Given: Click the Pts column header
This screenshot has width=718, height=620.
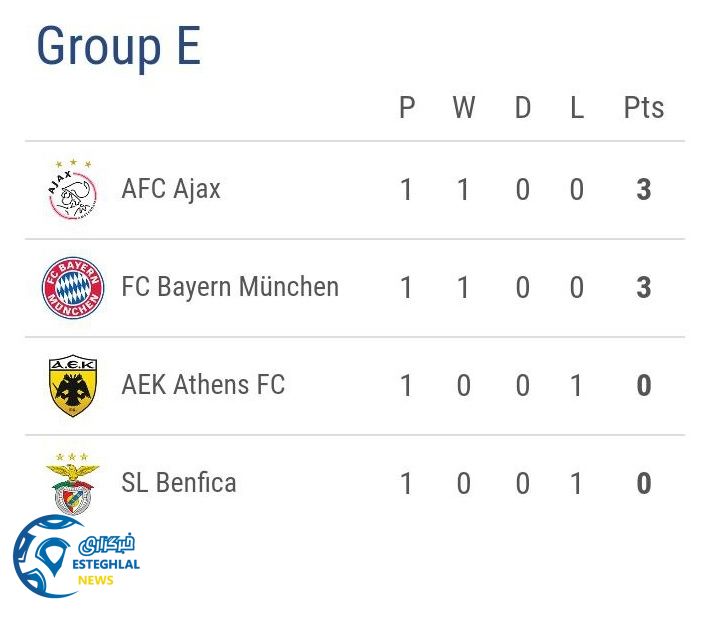Looking at the screenshot, I should [x=643, y=108].
